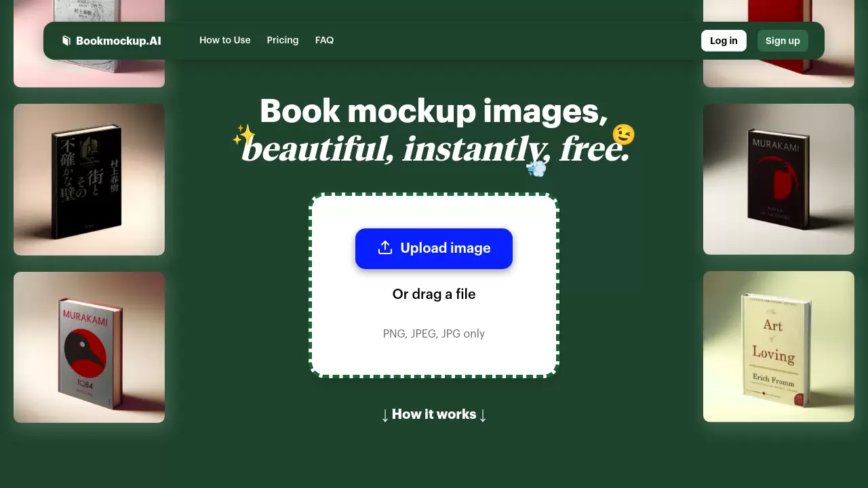Select The Art of Loving book thumbnail
This screenshot has height=488, width=868.
point(778,346)
